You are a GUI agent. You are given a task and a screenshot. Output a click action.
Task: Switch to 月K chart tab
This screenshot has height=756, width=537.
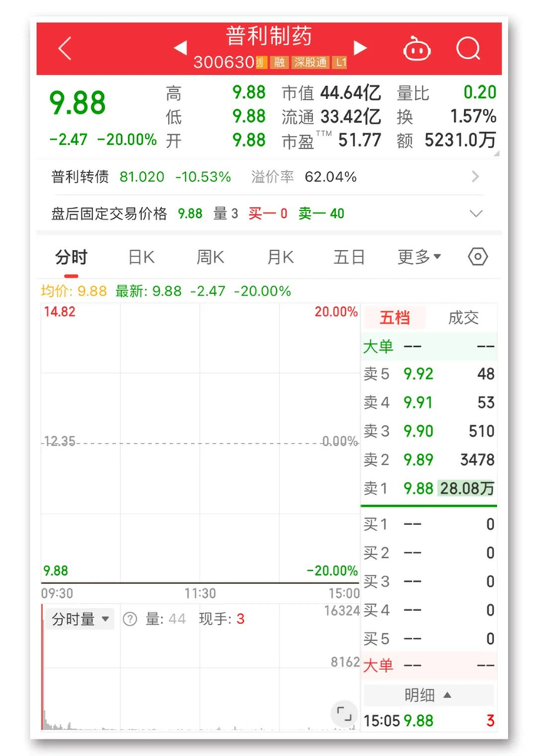pos(281,257)
